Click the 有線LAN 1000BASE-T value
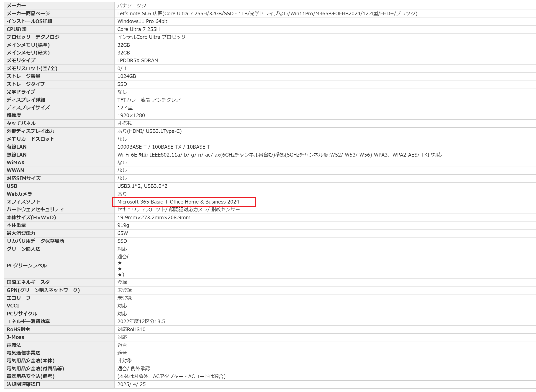This screenshot has width=536, height=392. point(163,147)
